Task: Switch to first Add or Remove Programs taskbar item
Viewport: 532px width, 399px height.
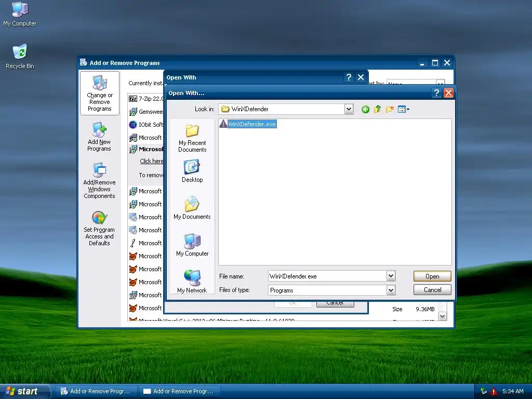Action: coord(96,391)
